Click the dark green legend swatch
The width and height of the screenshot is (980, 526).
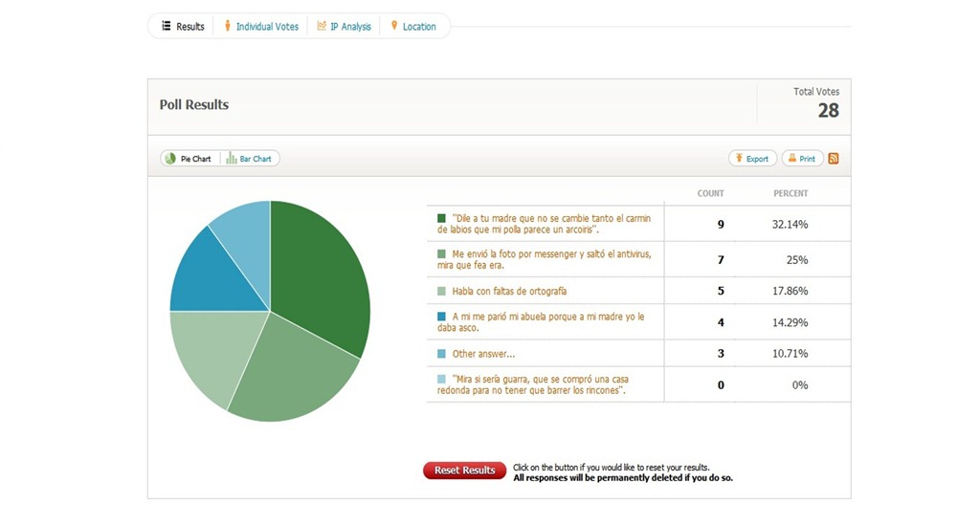tap(441, 218)
